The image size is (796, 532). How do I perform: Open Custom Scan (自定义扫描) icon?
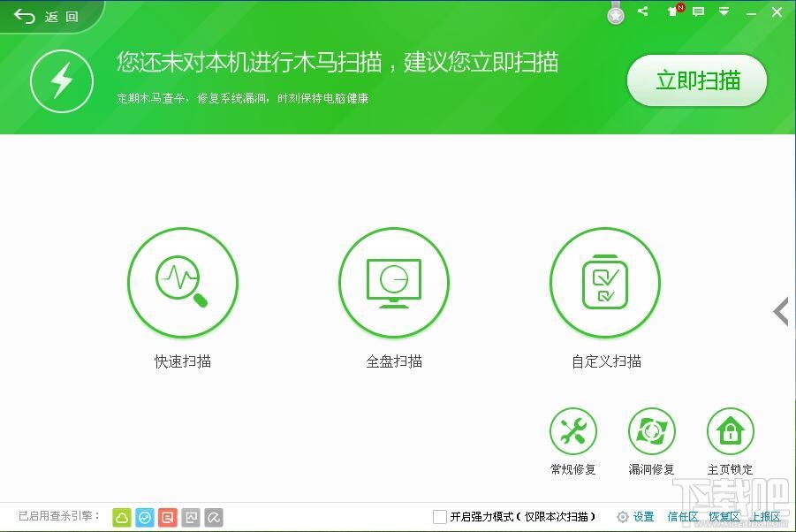tap(605, 281)
